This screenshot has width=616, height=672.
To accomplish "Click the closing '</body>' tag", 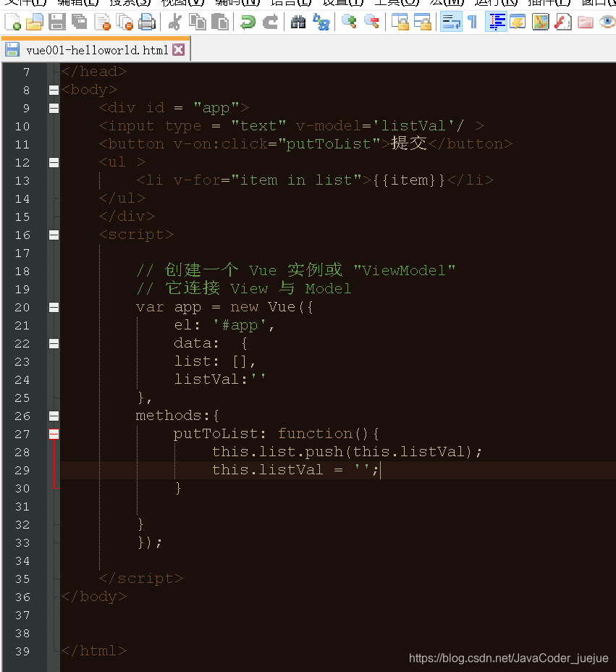I will [94, 597].
